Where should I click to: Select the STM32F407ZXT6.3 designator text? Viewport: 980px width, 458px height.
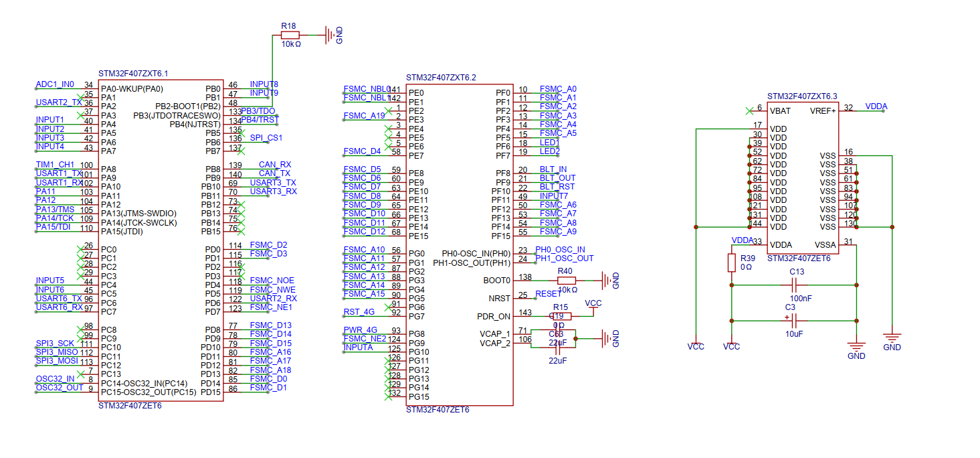(802, 96)
